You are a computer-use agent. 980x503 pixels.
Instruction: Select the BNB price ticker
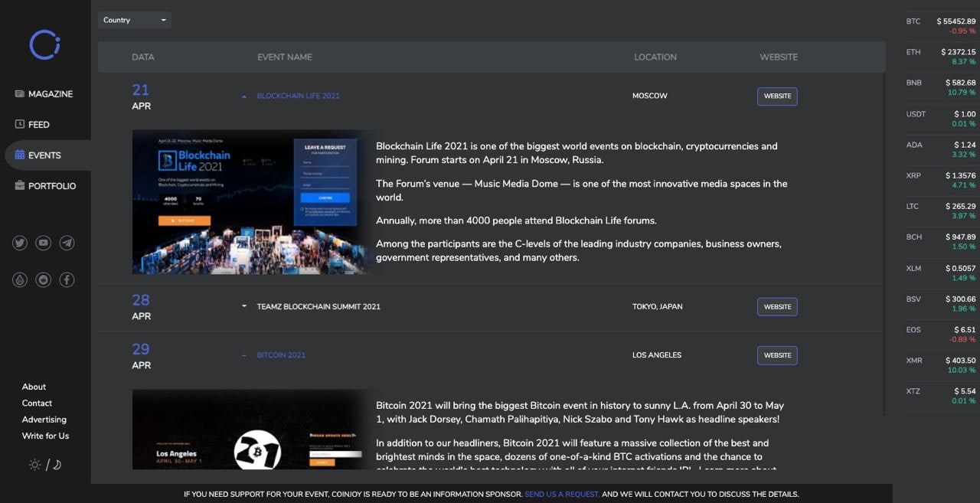[x=941, y=87]
